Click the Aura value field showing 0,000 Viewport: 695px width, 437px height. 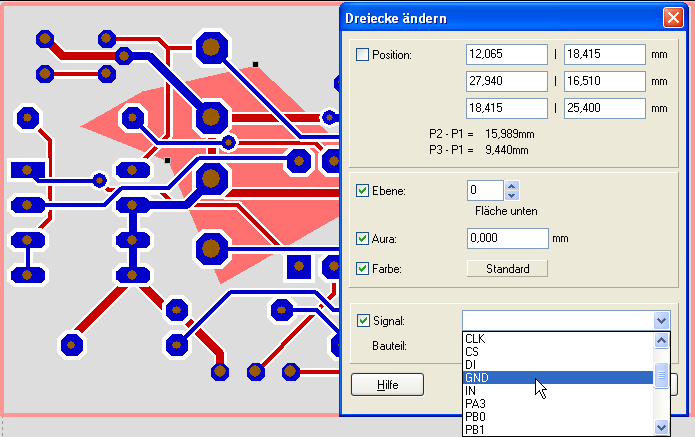point(507,239)
